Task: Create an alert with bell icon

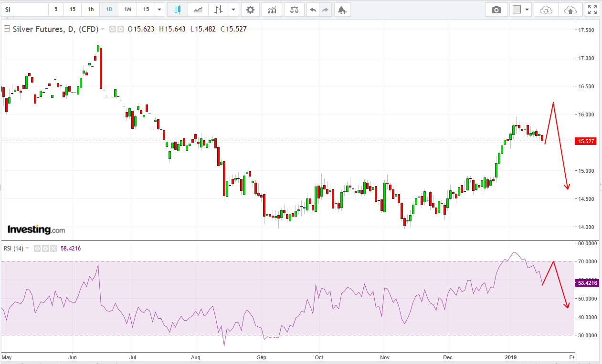Action: (341, 10)
